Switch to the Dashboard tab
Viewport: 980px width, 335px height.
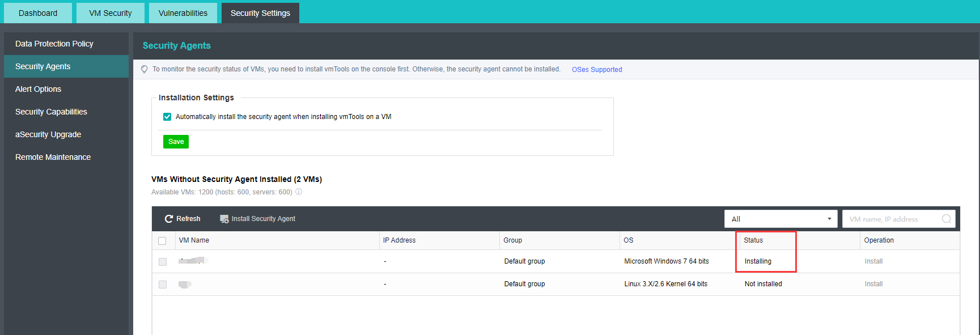pyautogui.click(x=38, y=13)
